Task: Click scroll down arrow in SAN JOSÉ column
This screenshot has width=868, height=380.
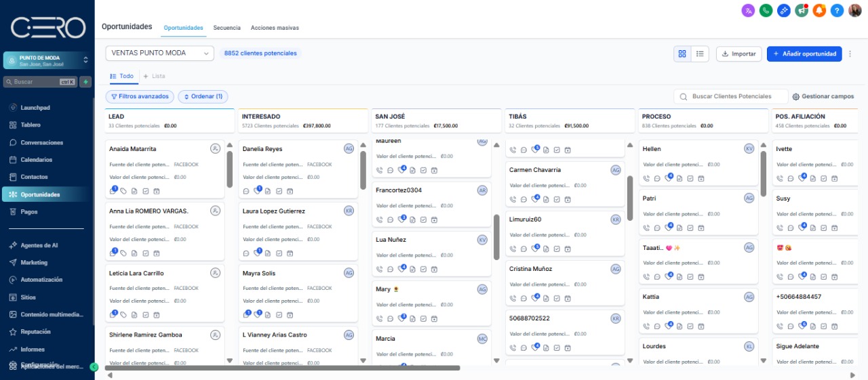Action: point(496,360)
